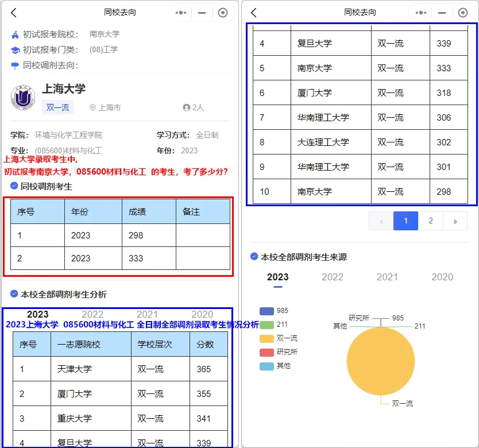Click 厦门大学 in row 2 of left table
The width and height of the screenshot is (479, 448).
[x=75, y=393]
